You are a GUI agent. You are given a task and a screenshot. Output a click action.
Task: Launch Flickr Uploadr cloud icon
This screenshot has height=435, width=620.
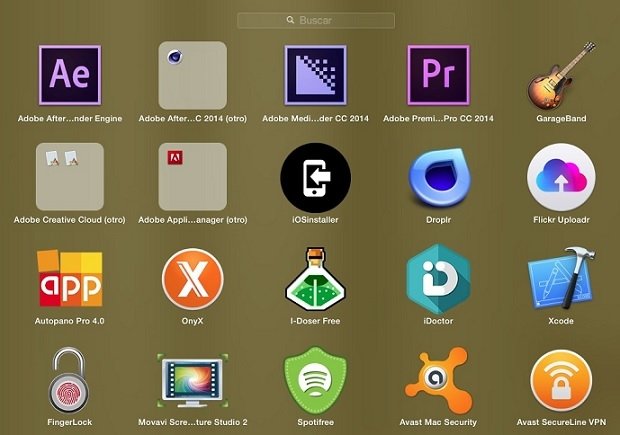[x=561, y=178]
